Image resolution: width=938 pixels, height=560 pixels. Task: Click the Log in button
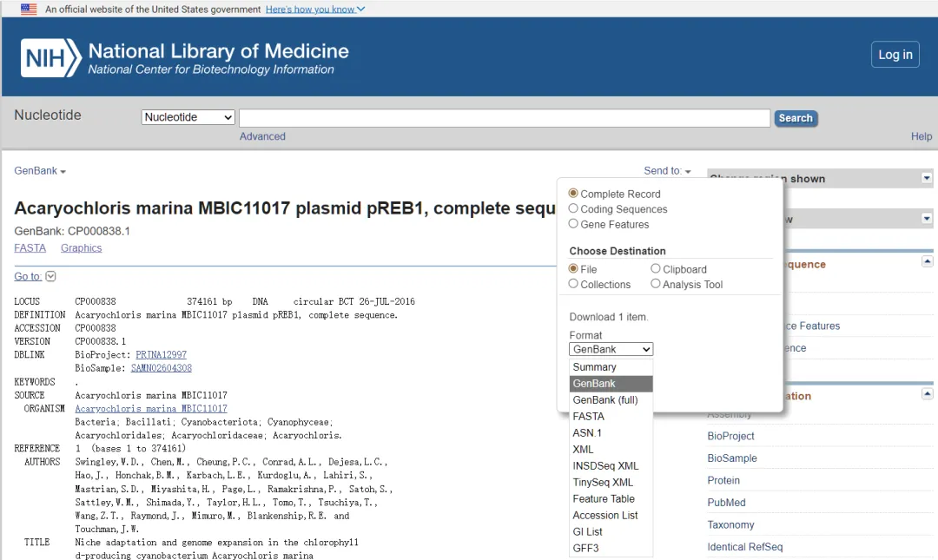[x=895, y=55]
